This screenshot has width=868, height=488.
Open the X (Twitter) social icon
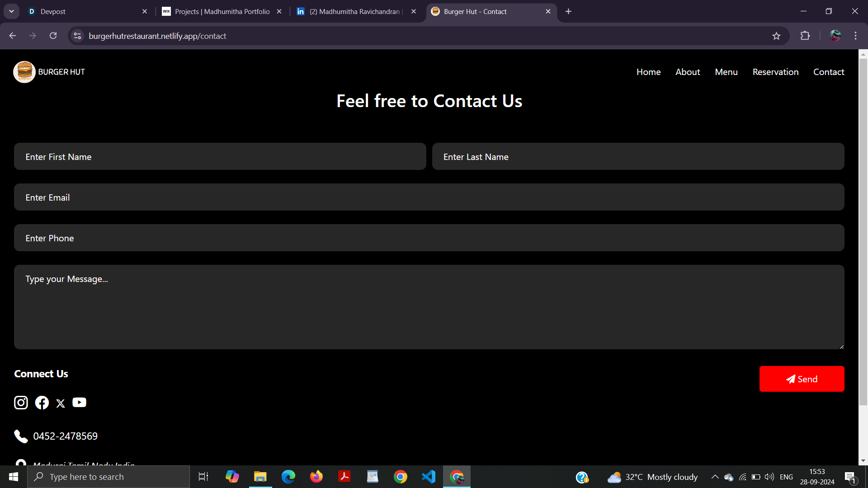61,404
